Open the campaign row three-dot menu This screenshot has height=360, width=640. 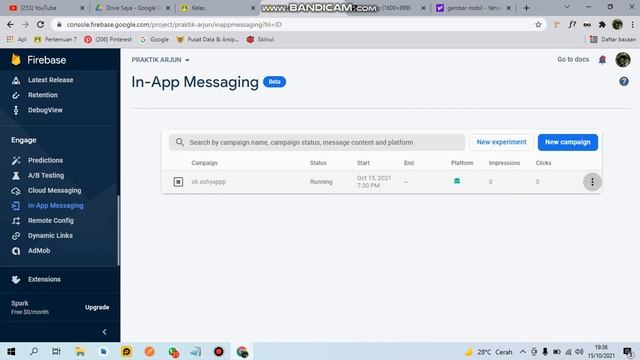tap(592, 182)
